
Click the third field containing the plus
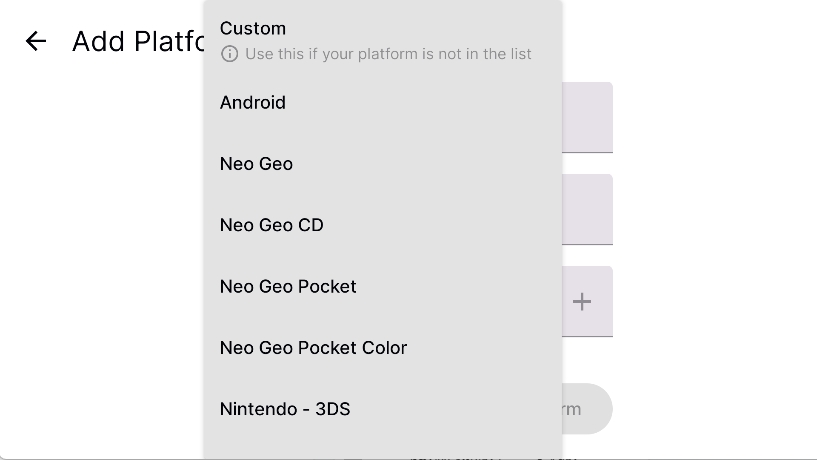click(x=582, y=301)
